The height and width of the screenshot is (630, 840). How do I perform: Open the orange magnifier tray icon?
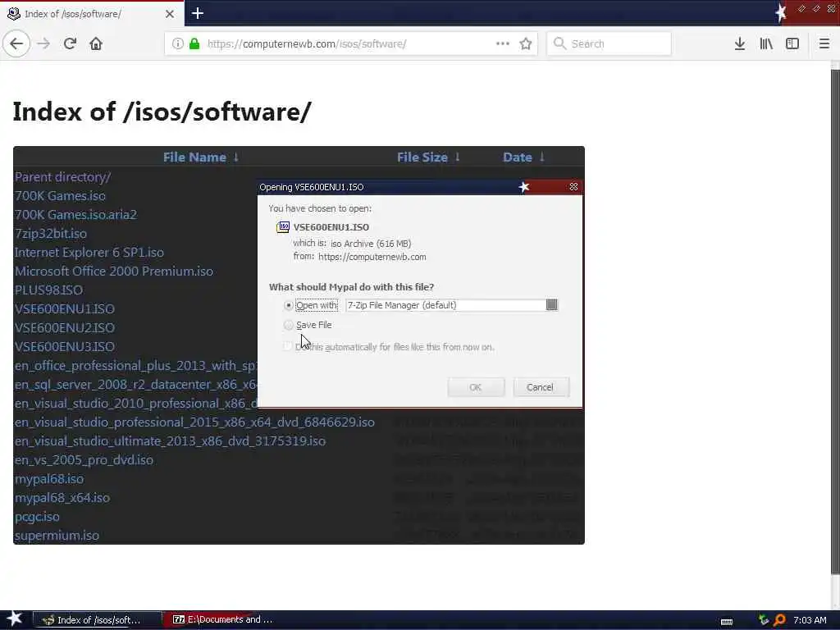[x=780, y=620]
